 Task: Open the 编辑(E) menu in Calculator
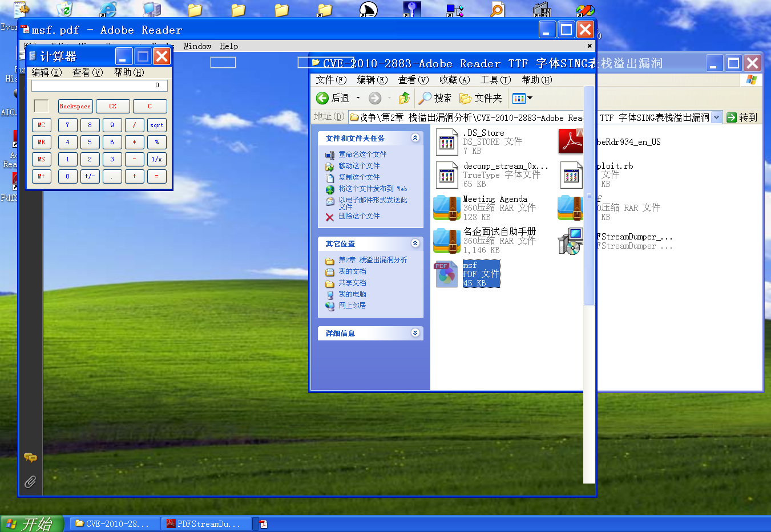coord(46,72)
